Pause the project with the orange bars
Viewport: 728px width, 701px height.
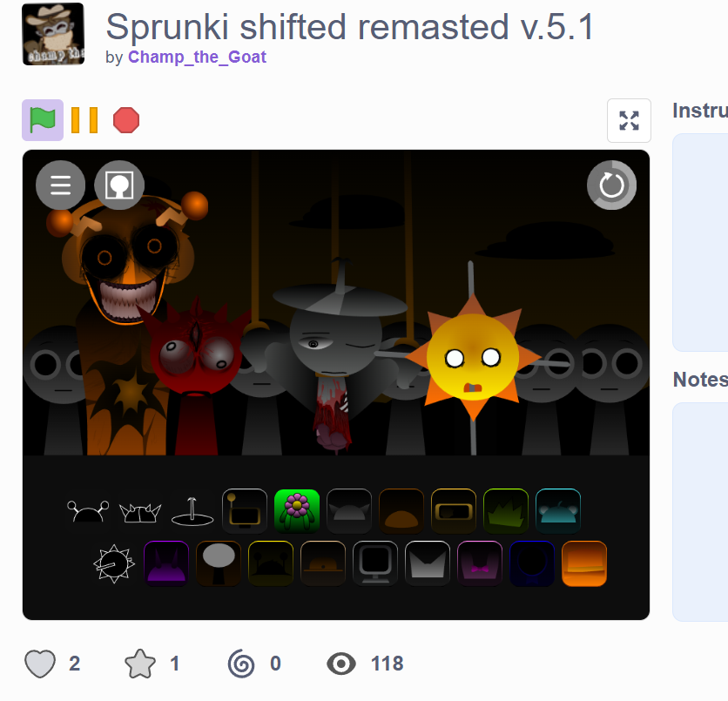pos(84,120)
